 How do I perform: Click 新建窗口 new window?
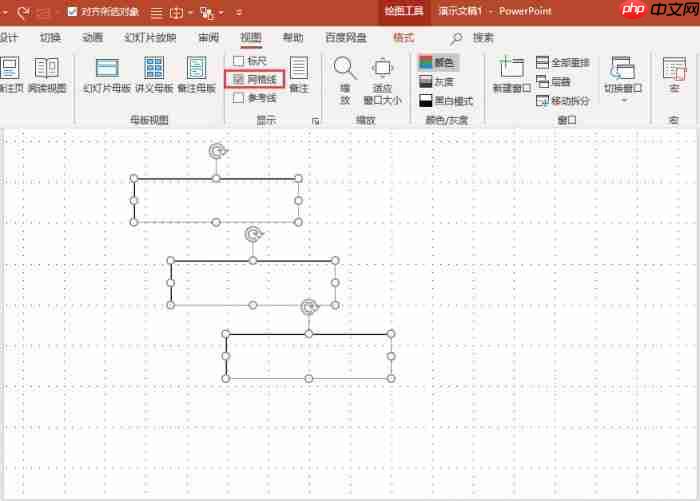click(512, 75)
